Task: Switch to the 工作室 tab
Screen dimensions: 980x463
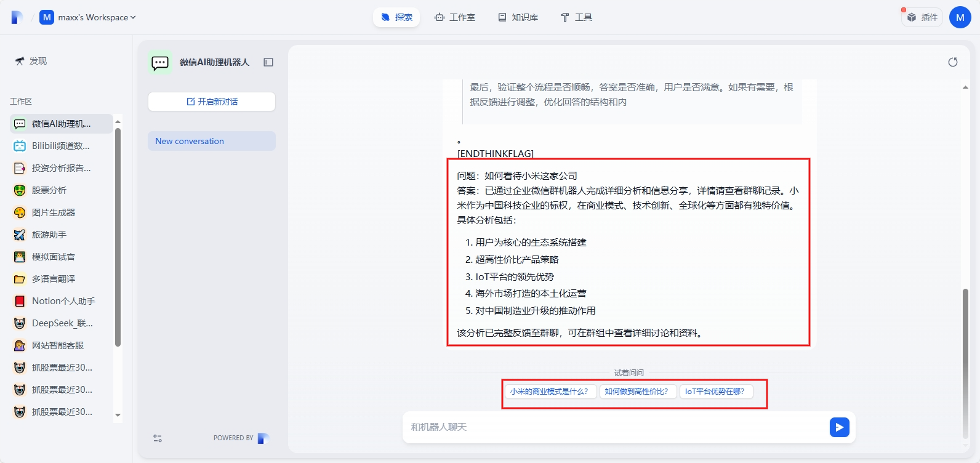Action: pos(455,17)
